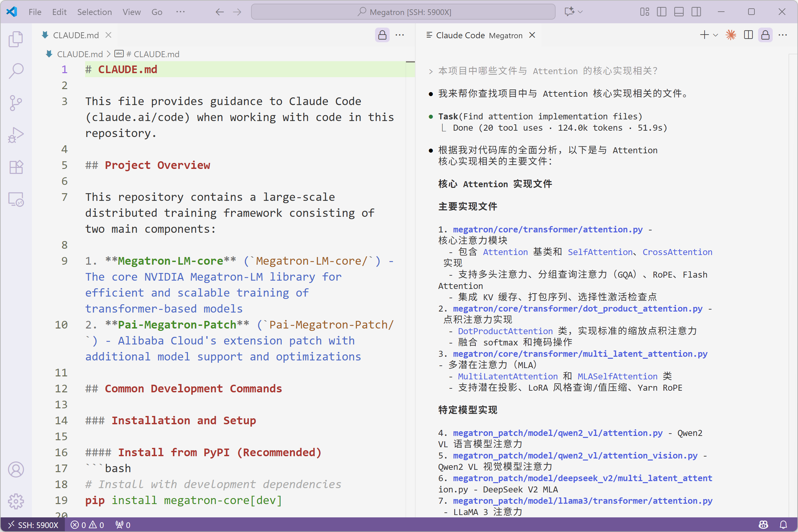Open the Source Control view
Image resolution: width=798 pixels, height=532 pixels.
pos(16,103)
